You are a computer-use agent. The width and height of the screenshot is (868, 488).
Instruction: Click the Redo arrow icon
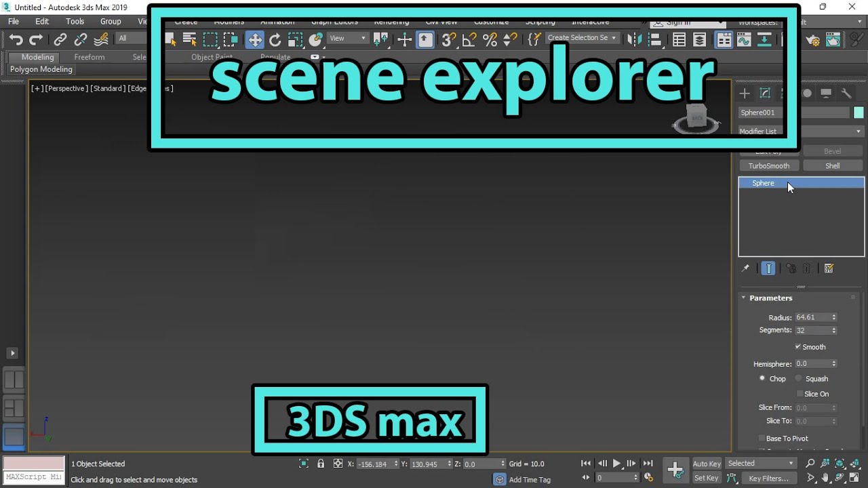[x=36, y=39]
